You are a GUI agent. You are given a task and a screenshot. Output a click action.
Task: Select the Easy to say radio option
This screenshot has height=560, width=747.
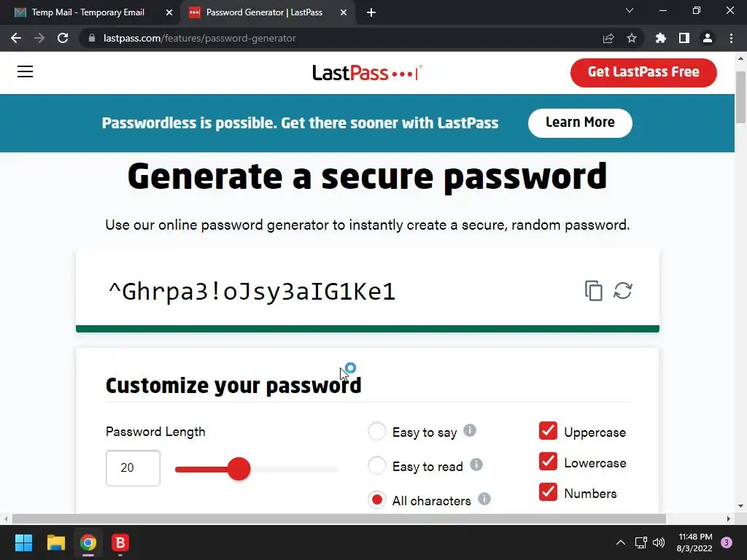[x=377, y=431]
